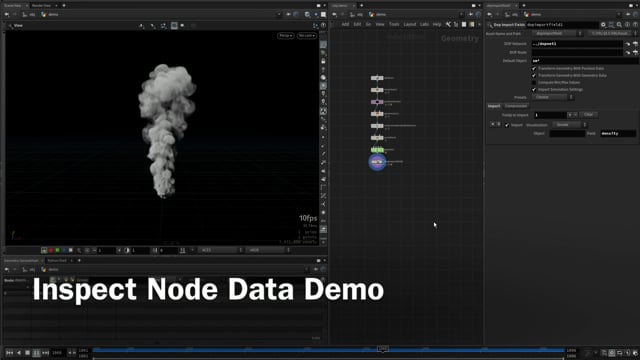Click the empty DOP Node field
The width and height of the screenshot is (640, 360).
pyautogui.click(x=577, y=52)
